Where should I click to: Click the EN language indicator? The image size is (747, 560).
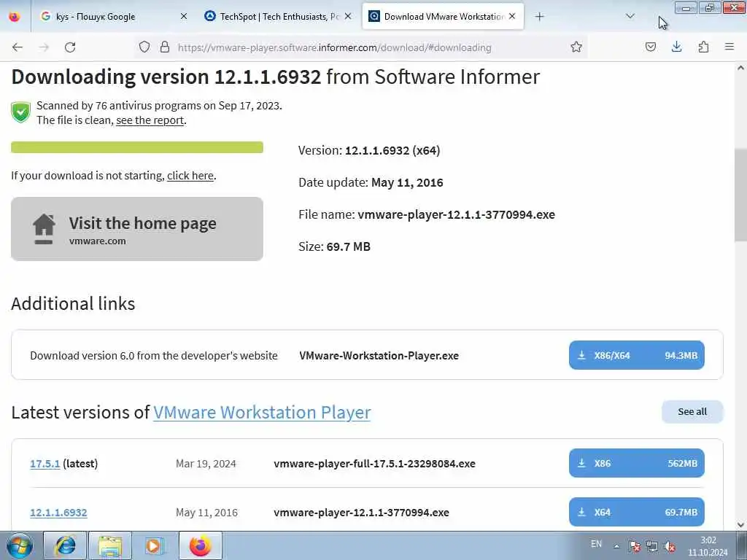596,544
